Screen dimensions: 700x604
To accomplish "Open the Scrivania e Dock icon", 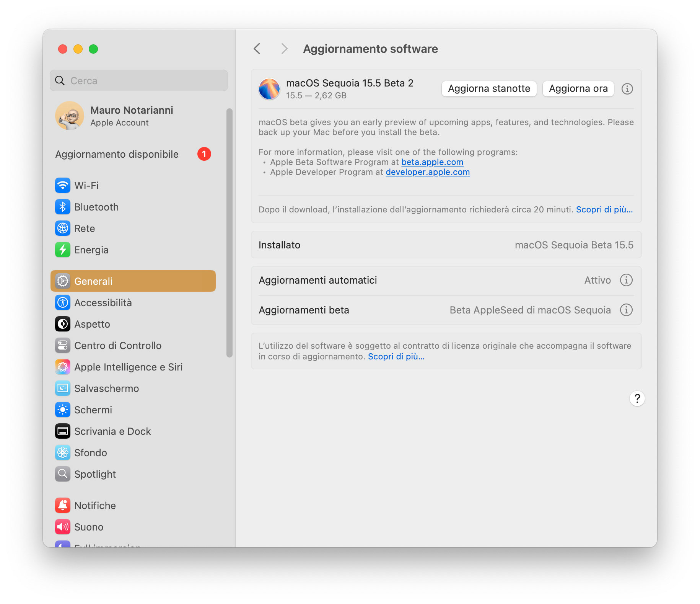I will [x=63, y=431].
